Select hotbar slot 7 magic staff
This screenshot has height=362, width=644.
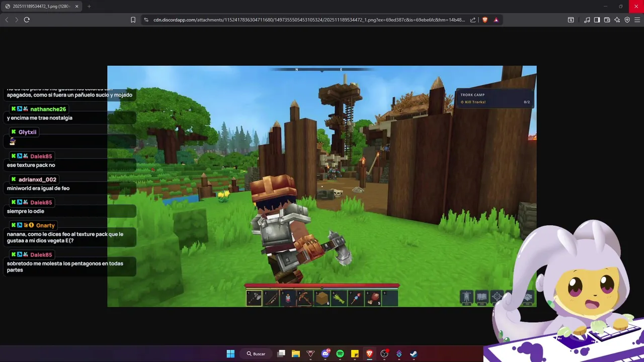click(356, 298)
